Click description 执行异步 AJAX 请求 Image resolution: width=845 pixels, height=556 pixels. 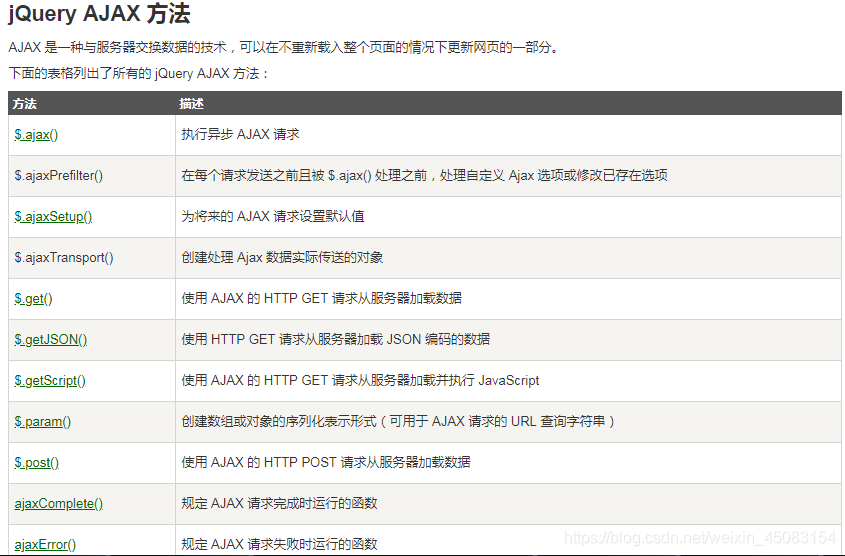(240, 134)
